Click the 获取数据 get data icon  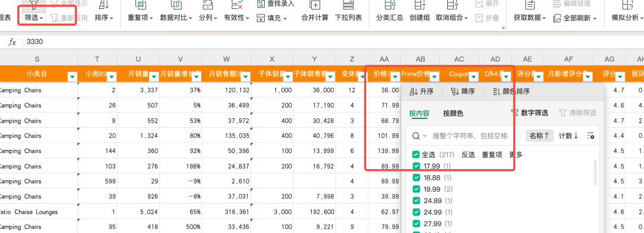pyautogui.click(x=530, y=5)
